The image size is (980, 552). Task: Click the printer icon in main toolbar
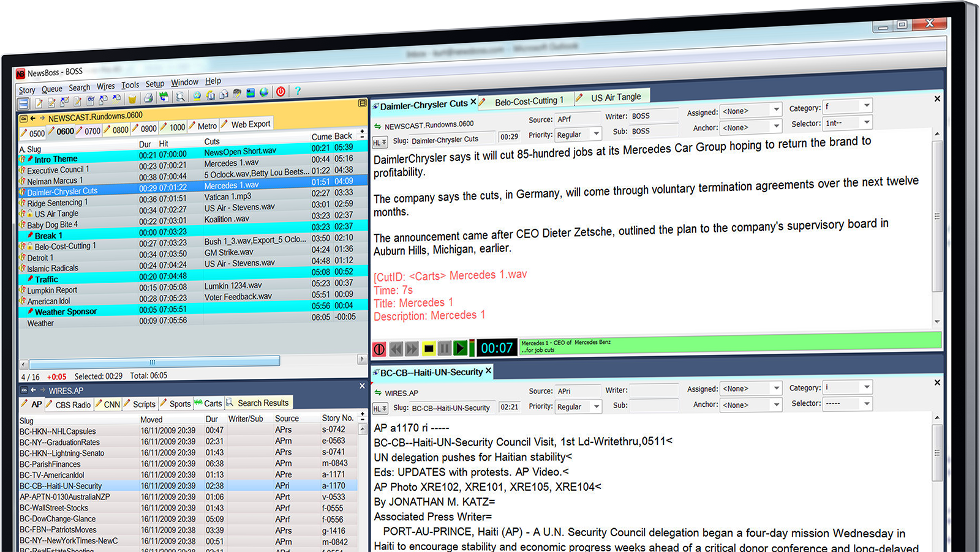[x=148, y=97]
